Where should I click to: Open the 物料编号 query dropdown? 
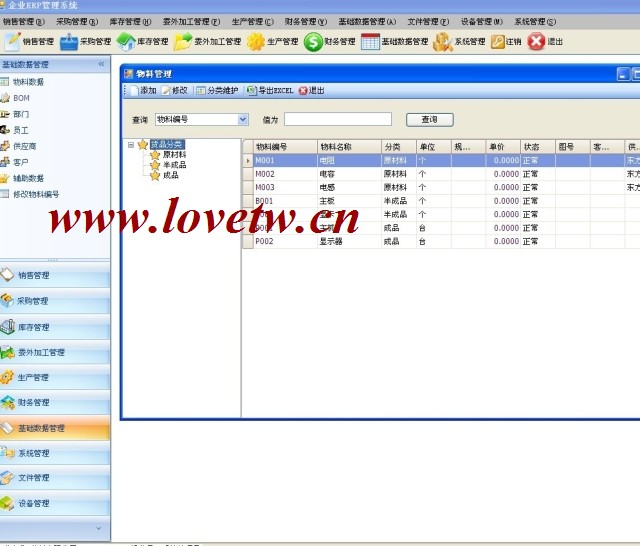243,120
